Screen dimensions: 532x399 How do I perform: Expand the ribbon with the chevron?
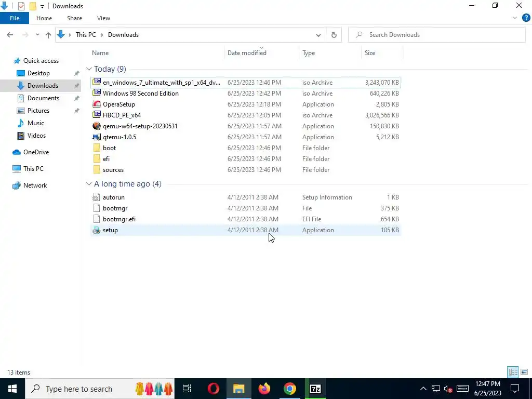point(515,18)
